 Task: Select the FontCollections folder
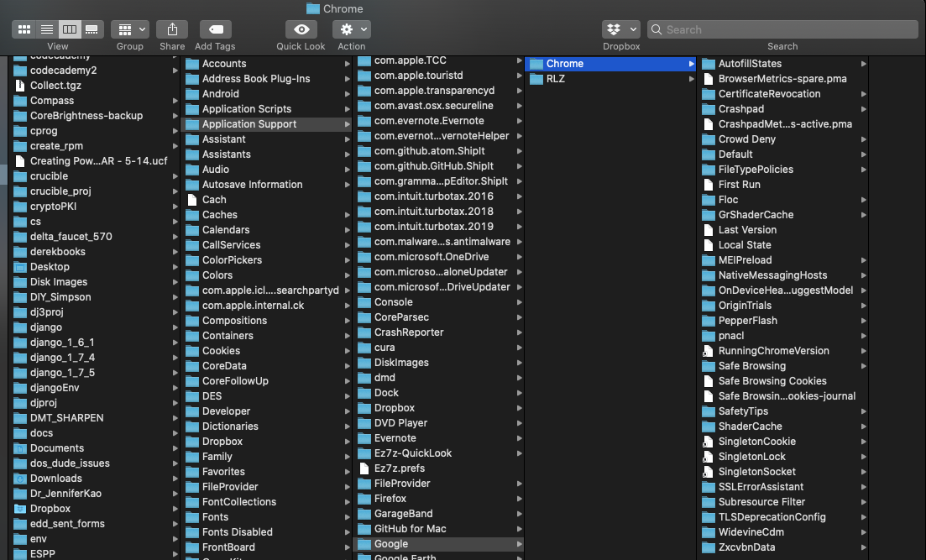(x=266, y=502)
